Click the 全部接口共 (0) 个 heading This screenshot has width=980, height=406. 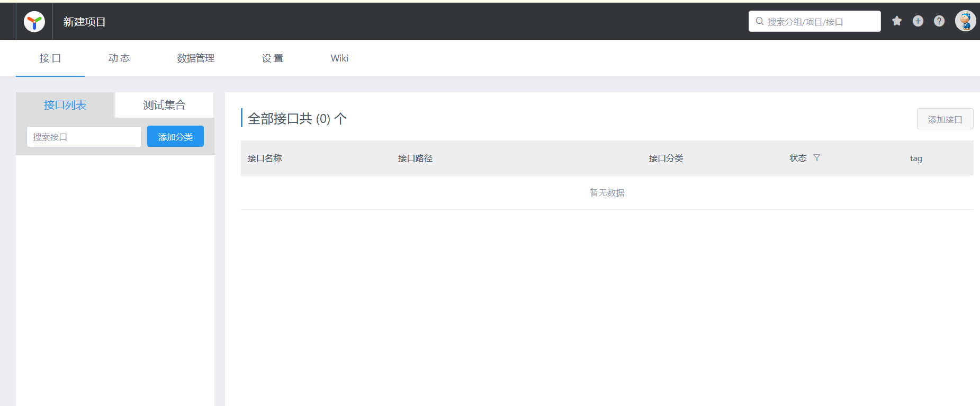(x=297, y=118)
